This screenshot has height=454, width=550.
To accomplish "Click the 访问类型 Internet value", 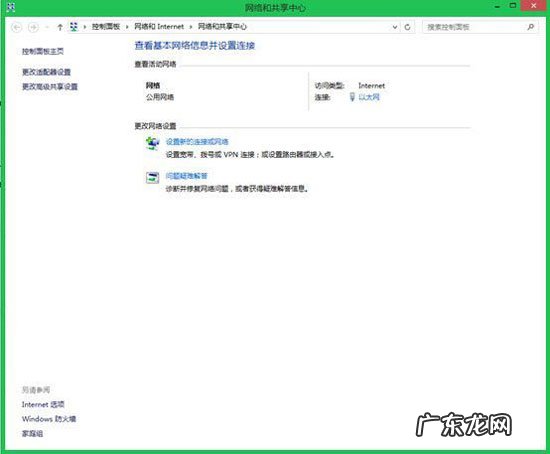I will (371, 86).
